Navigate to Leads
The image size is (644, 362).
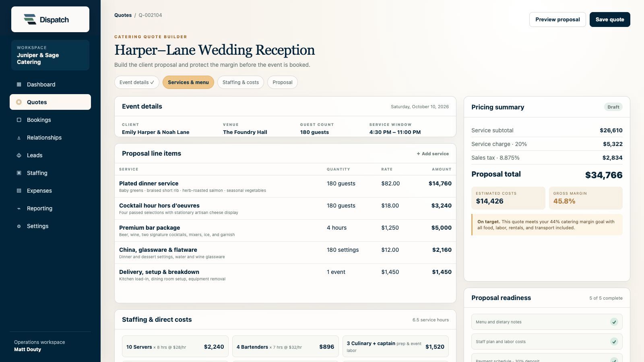(x=50, y=155)
